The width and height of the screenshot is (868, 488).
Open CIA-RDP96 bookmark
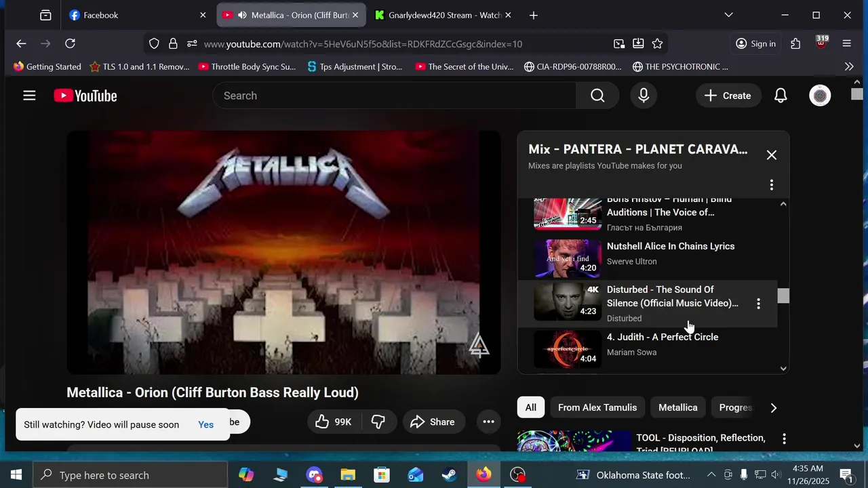point(573,66)
